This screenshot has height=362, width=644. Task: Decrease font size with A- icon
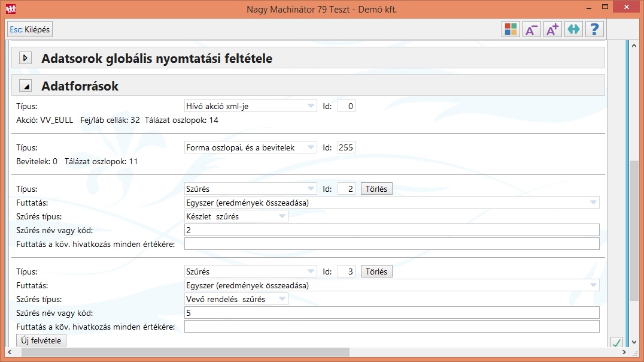click(x=531, y=29)
